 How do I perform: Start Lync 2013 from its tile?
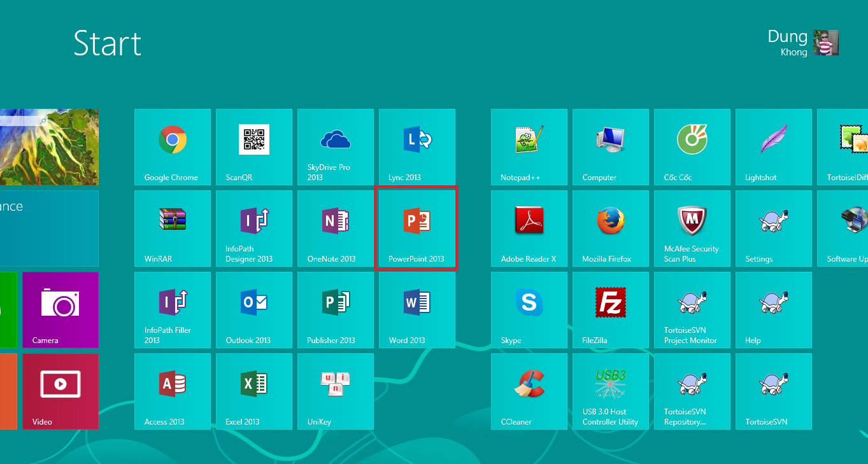coord(417,147)
